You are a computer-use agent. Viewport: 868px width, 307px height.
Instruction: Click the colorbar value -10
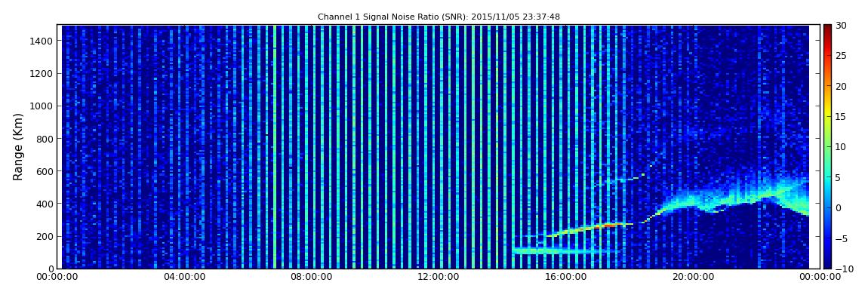tap(844, 269)
